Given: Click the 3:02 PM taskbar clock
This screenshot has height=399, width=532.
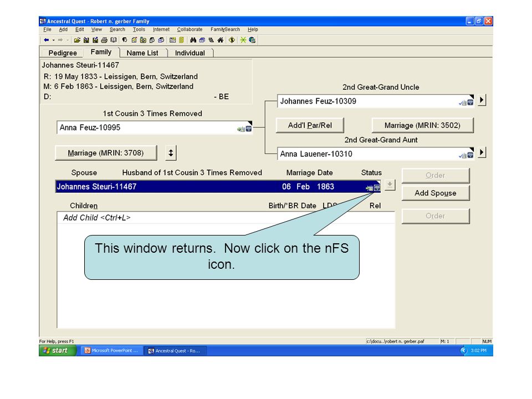Looking at the screenshot, I should [x=478, y=350].
